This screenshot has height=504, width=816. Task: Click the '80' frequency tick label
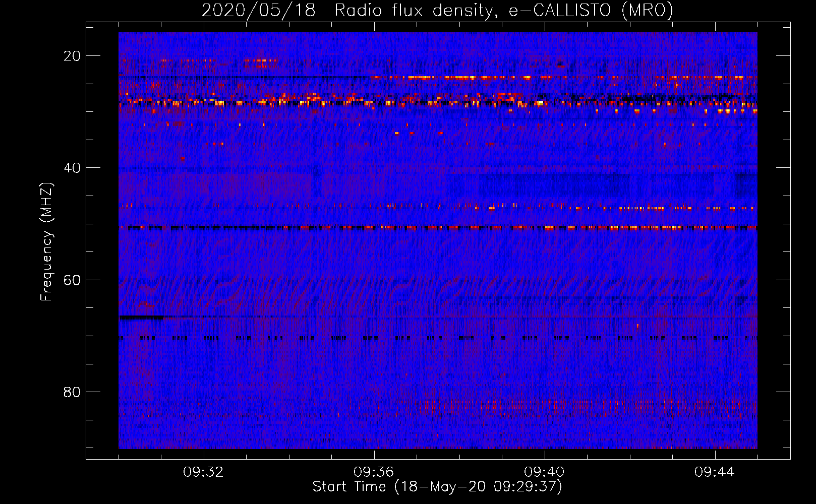(72, 392)
